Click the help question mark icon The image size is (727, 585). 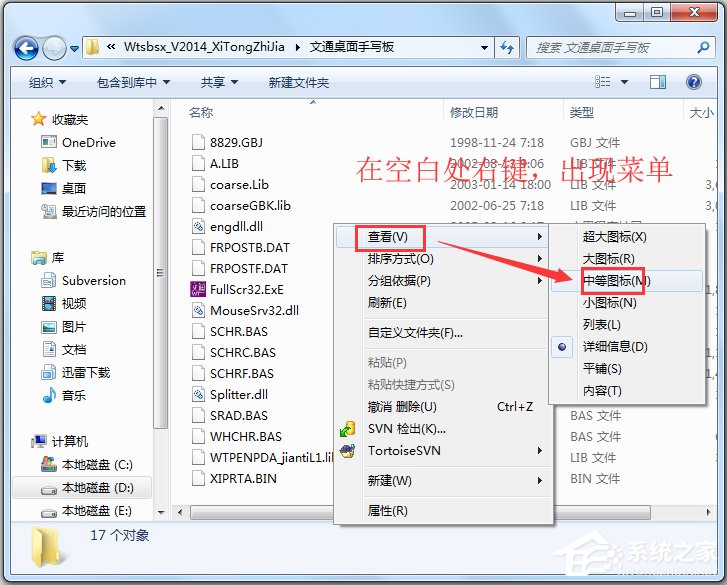click(694, 82)
